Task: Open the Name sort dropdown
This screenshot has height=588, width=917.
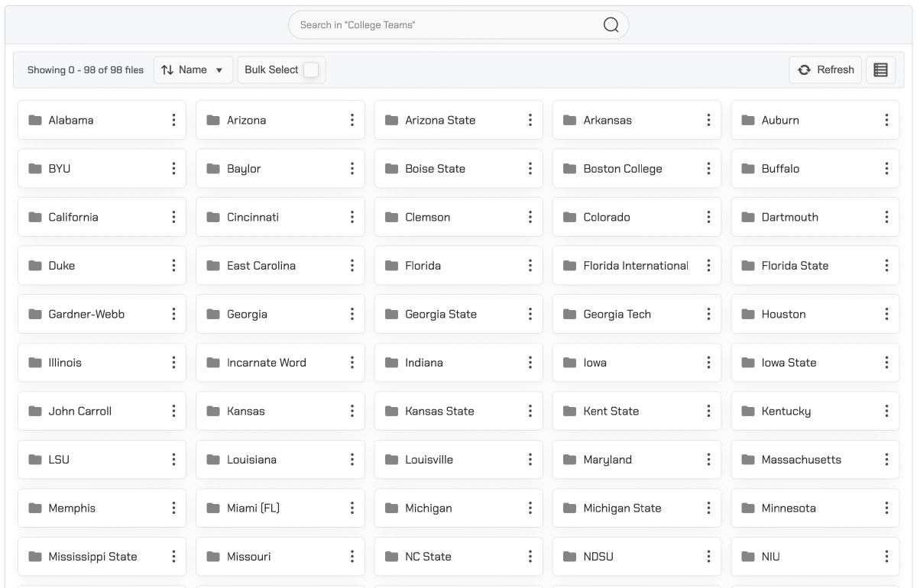Action: point(193,69)
